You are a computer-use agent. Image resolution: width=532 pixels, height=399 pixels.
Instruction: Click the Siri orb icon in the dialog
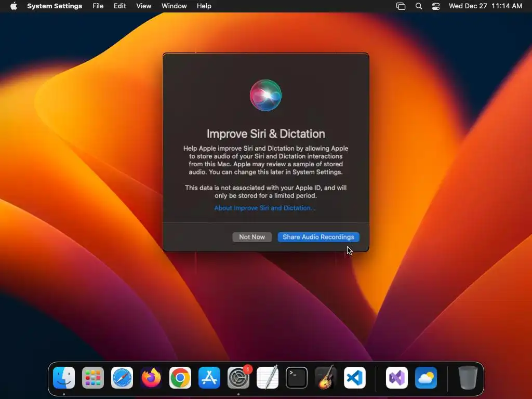pyautogui.click(x=265, y=96)
